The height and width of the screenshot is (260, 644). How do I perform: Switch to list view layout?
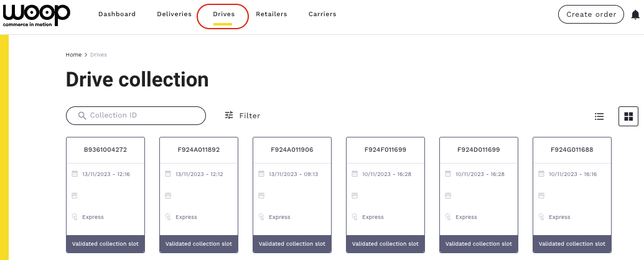(599, 116)
